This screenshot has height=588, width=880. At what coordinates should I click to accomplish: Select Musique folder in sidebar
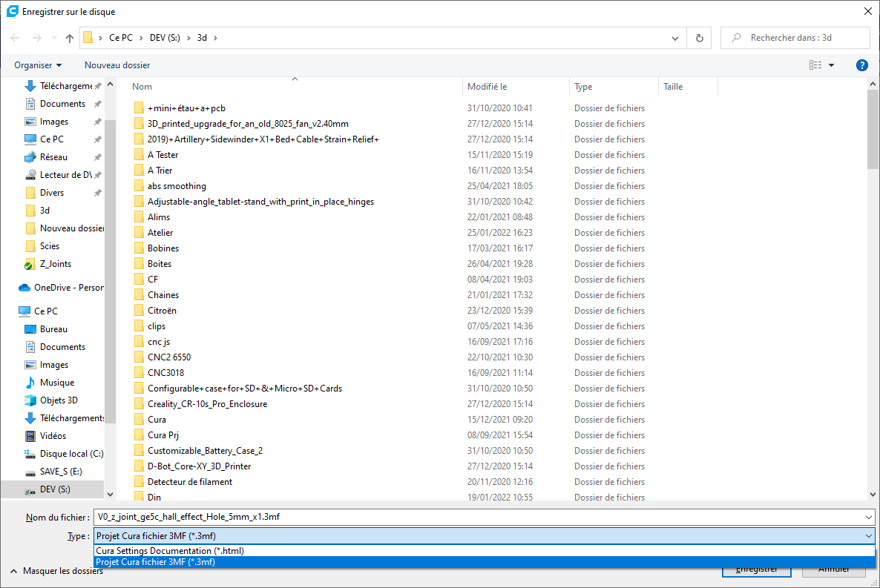tap(56, 382)
